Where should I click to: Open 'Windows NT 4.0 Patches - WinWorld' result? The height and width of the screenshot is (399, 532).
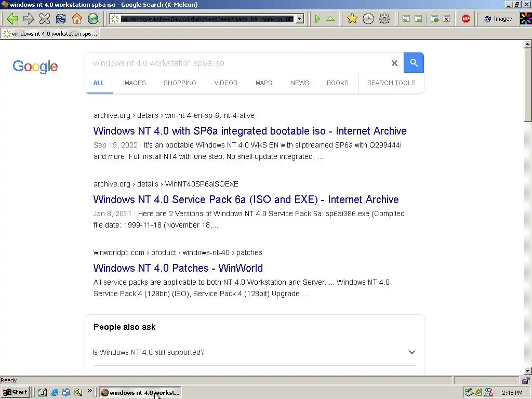(x=178, y=268)
